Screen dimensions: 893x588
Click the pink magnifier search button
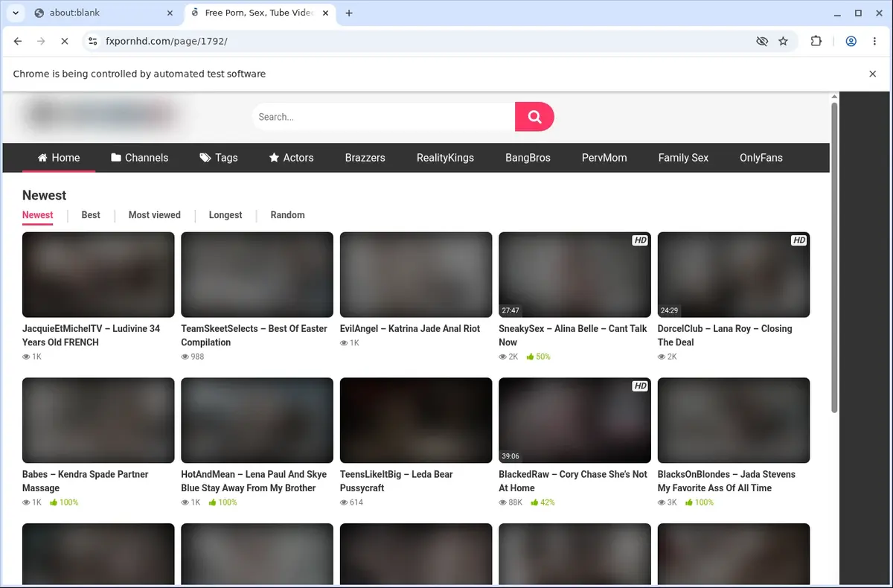[x=534, y=117]
